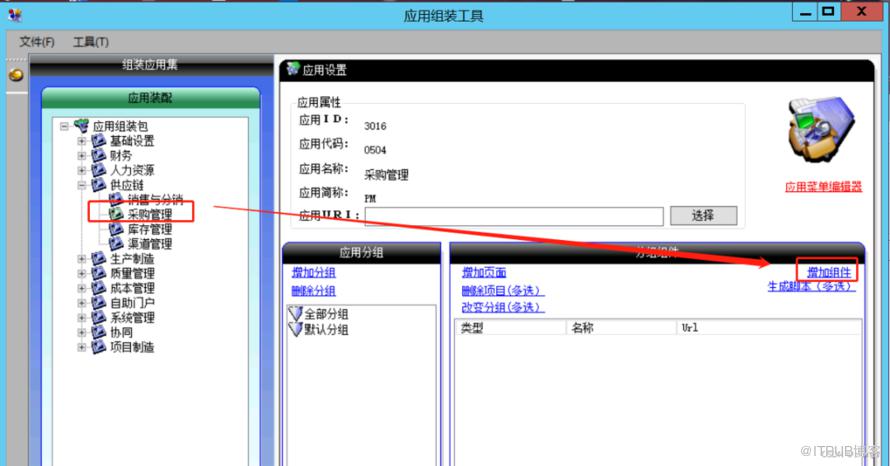Select the 质量管理 module icon
This screenshot has width=890, height=466.
point(99,273)
